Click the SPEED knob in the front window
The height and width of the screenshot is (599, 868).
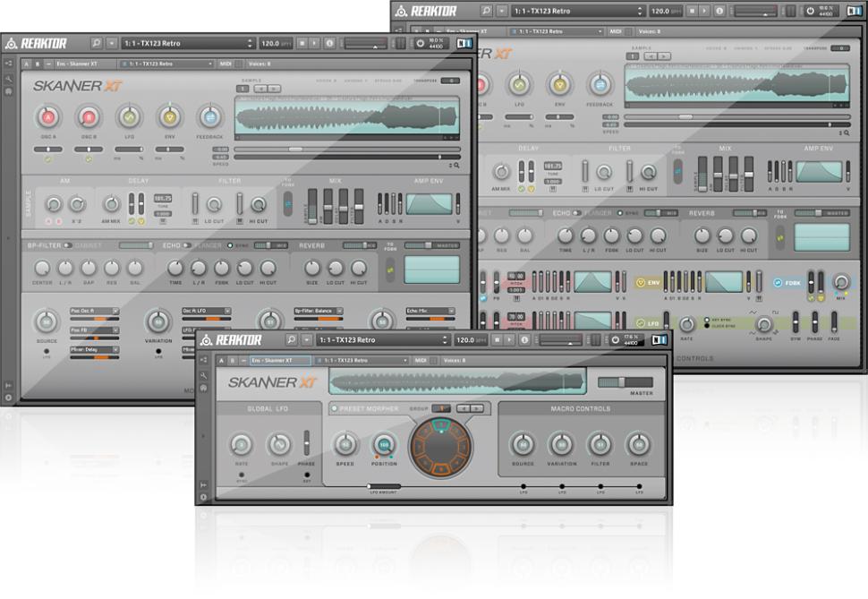(x=345, y=444)
